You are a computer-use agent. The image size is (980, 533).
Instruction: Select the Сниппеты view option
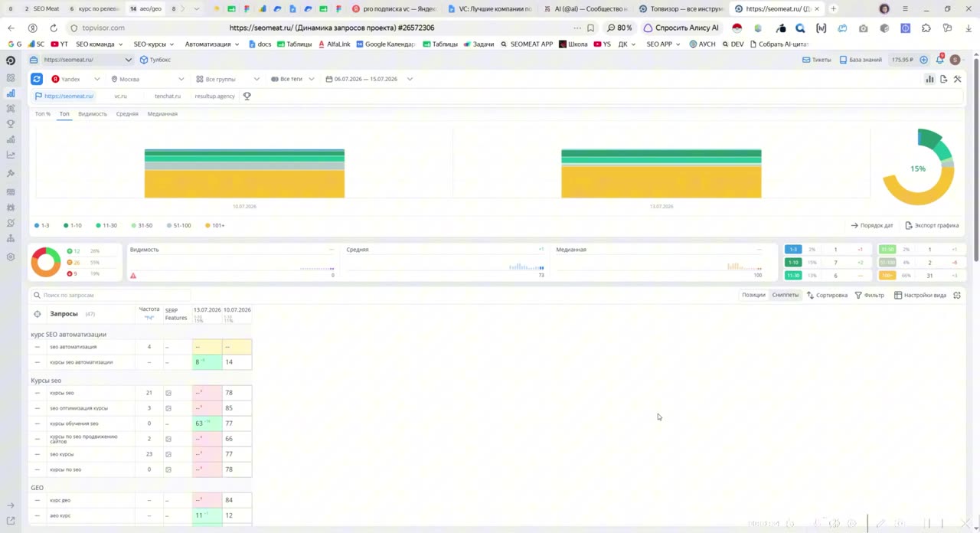point(786,296)
